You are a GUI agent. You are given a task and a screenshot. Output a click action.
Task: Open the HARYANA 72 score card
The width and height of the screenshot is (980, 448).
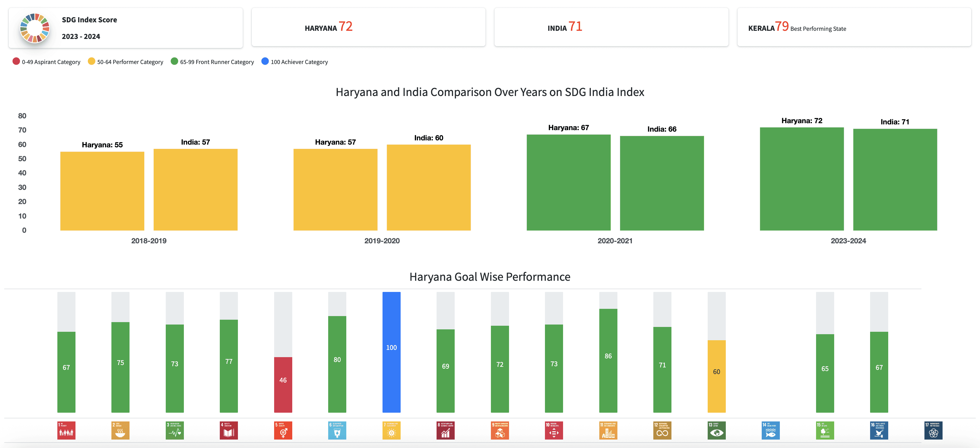click(368, 27)
